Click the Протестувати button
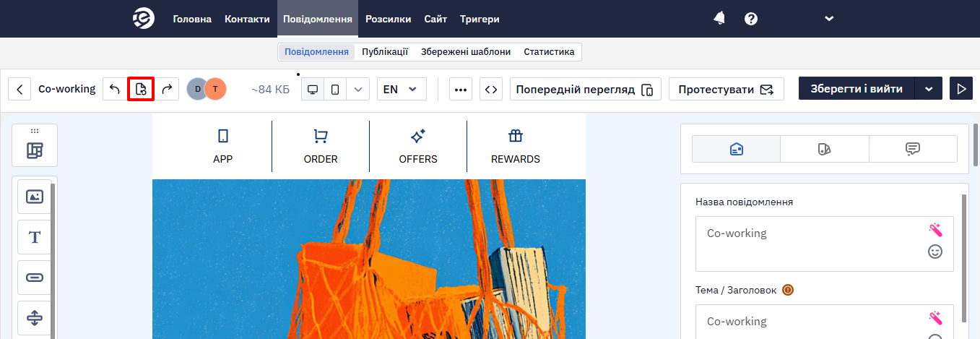Screen dimensions: 980x339 [727, 90]
